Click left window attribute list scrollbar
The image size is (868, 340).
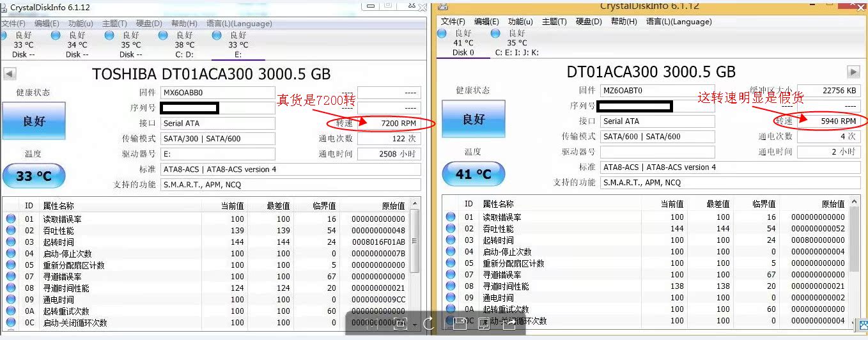pyautogui.click(x=415, y=243)
